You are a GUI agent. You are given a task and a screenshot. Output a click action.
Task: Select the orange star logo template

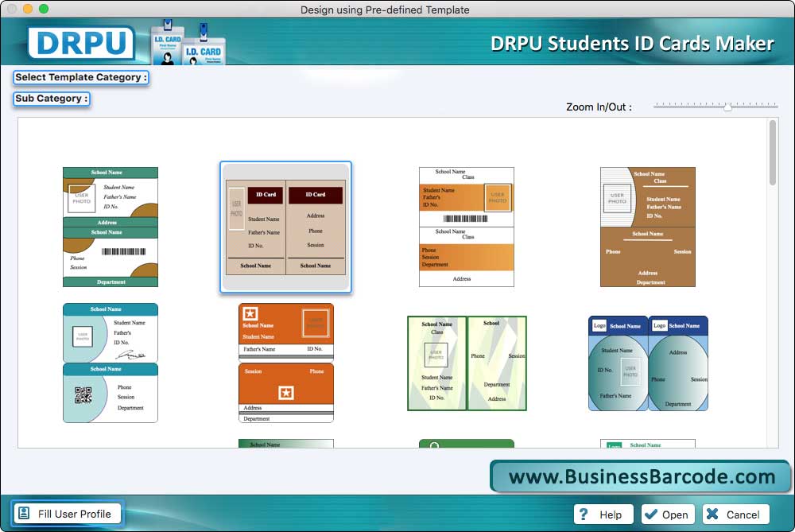point(286,363)
